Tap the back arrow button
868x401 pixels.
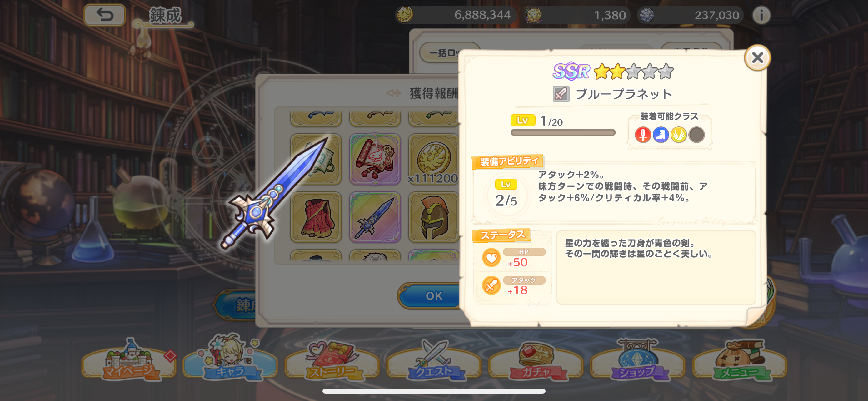coord(104,15)
